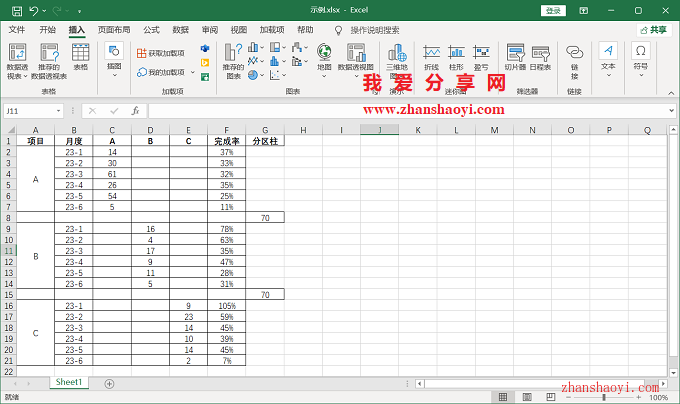Expand the column chart dropdown arrow
680x404 pixels.
[262, 47]
